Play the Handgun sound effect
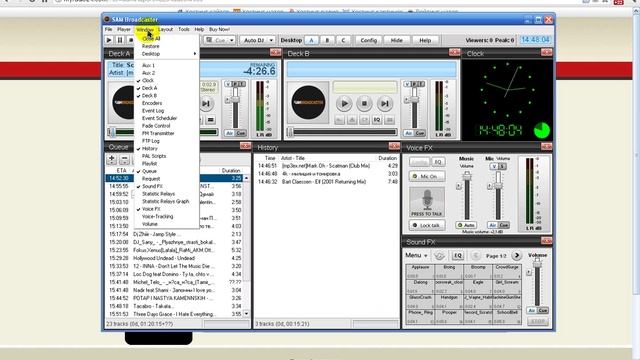This screenshot has height=360, width=640. coord(449,301)
